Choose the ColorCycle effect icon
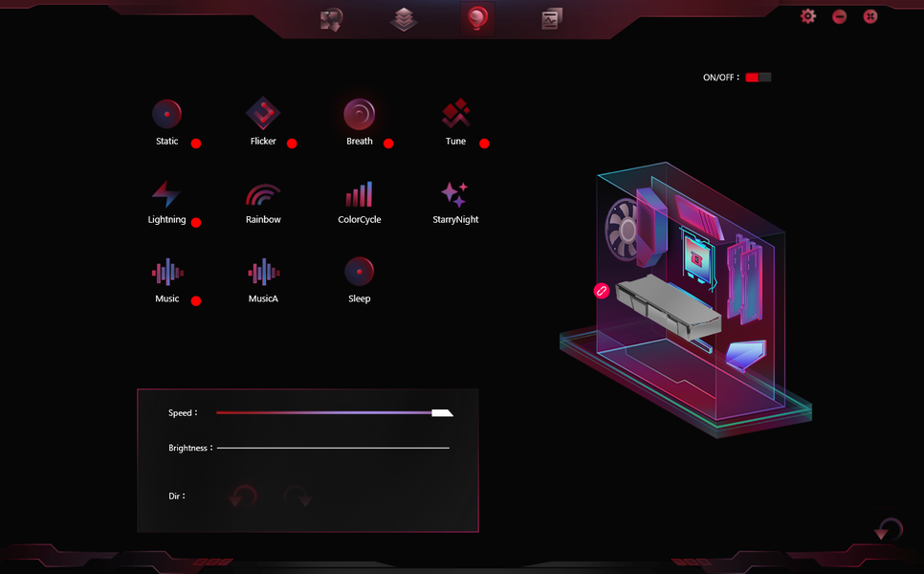This screenshot has width=924, height=574. [x=359, y=194]
